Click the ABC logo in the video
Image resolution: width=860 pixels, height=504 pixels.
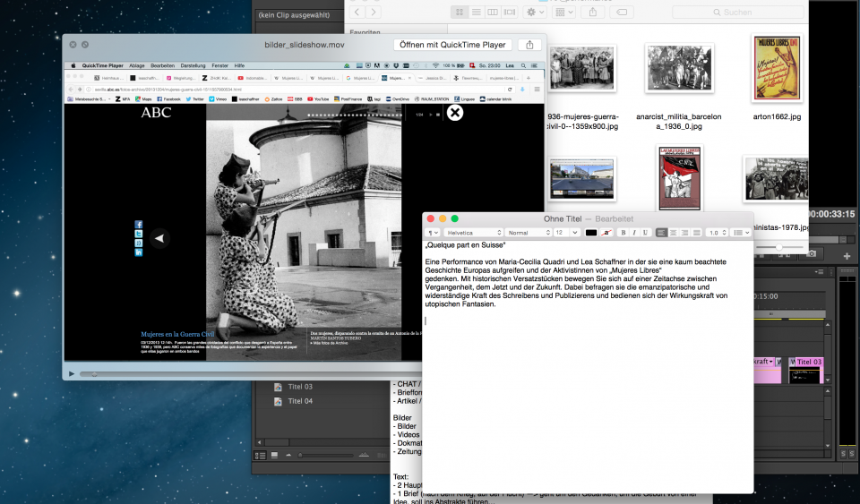point(156,112)
